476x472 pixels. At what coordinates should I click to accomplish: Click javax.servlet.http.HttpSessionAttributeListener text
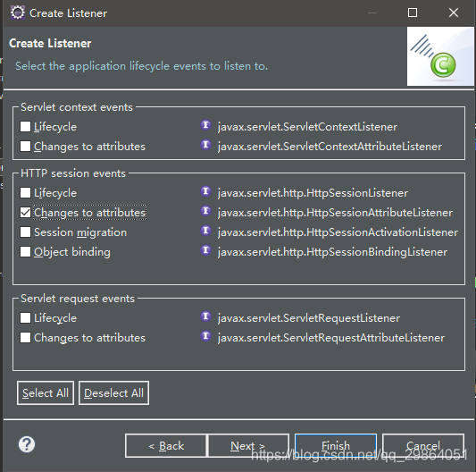335,213
